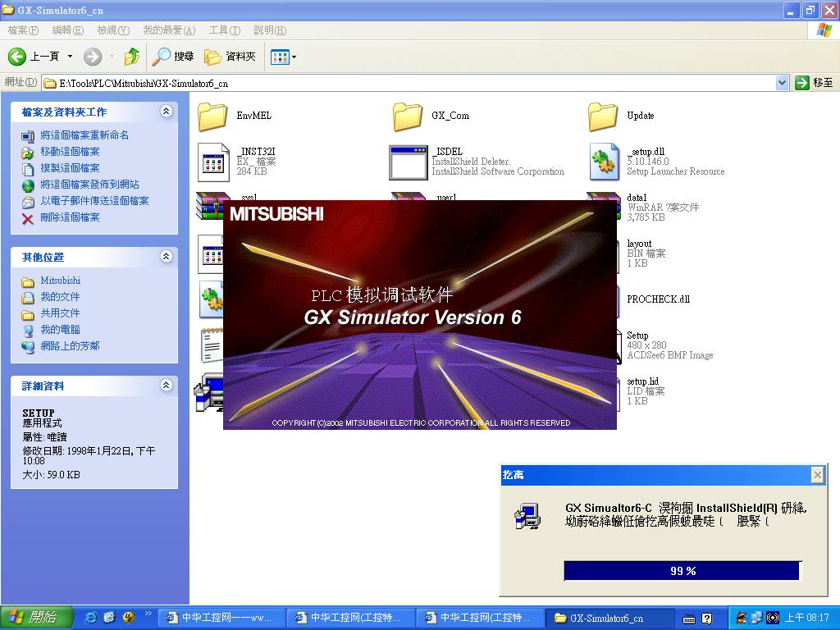This screenshot has height=630, width=840.
Task: Select the PROCHECK.dll file name
Action: coord(659,299)
